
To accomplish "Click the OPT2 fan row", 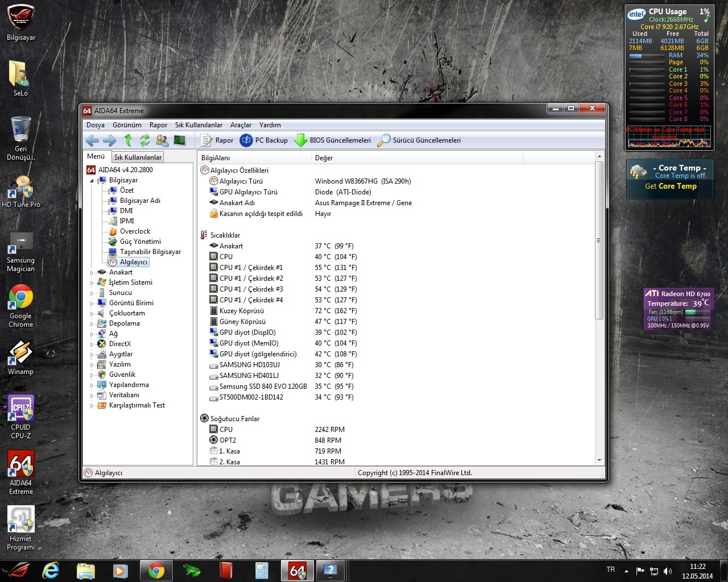I will click(396, 440).
